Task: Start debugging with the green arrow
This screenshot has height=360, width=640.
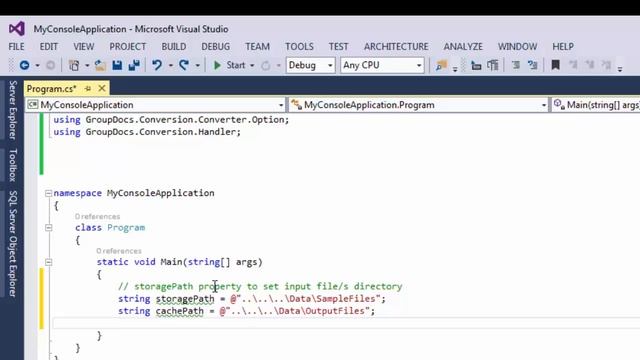Action: 217,65
